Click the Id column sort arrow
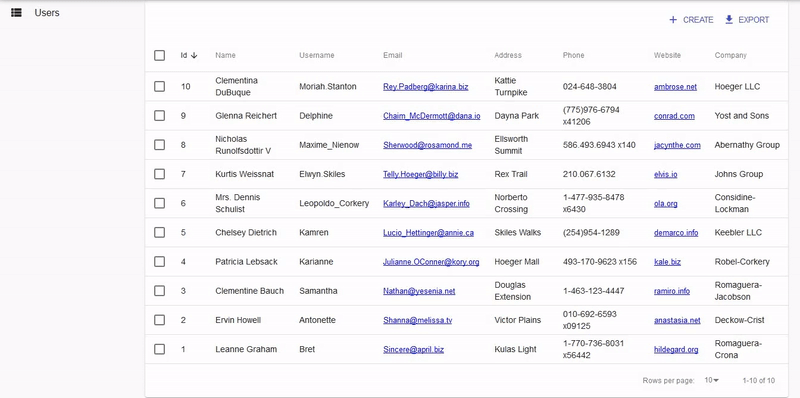 194,55
